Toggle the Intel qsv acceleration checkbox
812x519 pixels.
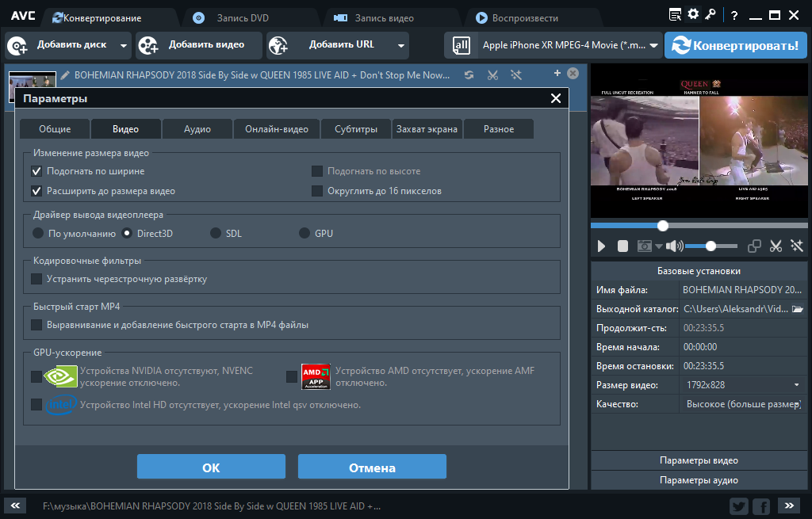(x=36, y=405)
